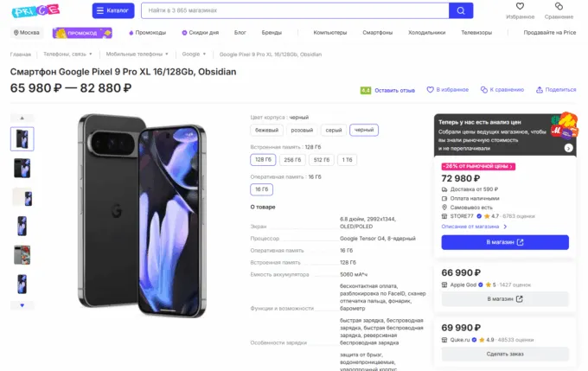588x371 pixels.
Task: Expand the Москва city selector
Action: (27, 32)
